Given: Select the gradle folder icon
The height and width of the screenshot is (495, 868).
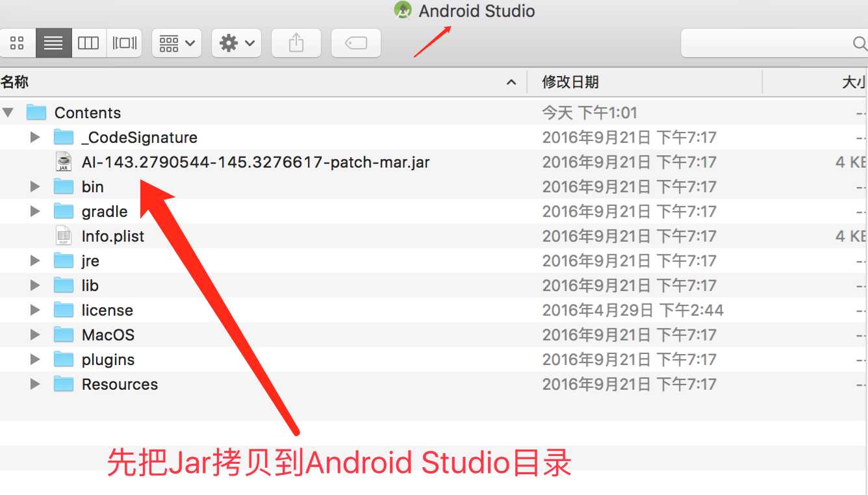Looking at the screenshot, I should [64, 211].
